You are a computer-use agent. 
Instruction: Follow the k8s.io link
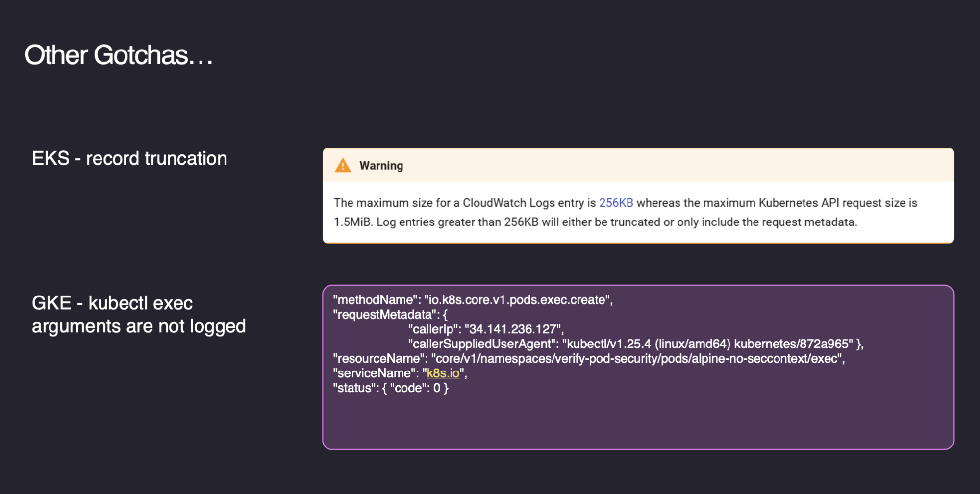(443, 373)
